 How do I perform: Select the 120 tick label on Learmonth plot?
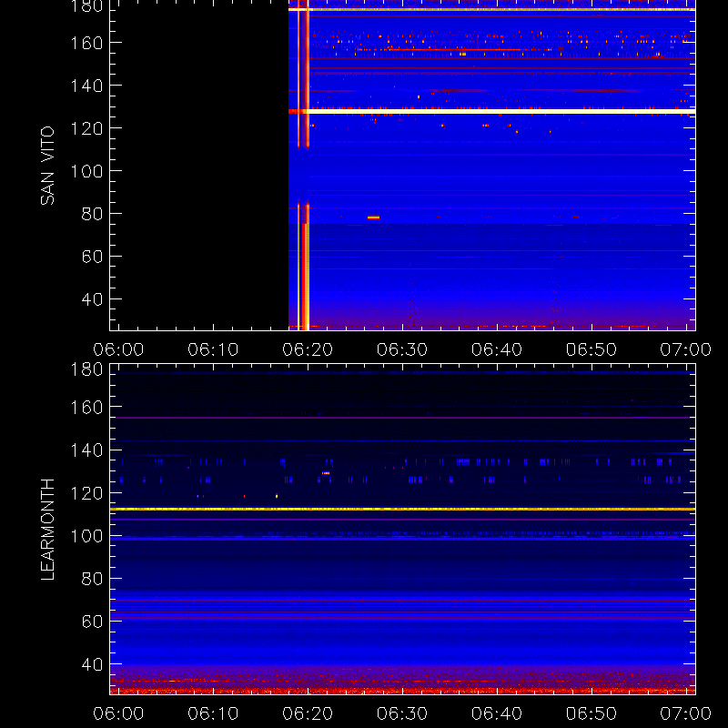(86, 493)
